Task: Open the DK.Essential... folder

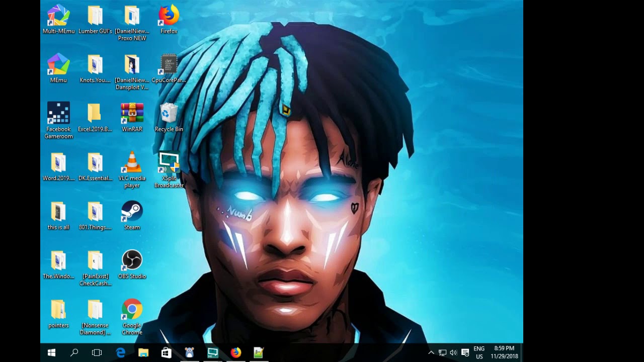Action: 95,166
